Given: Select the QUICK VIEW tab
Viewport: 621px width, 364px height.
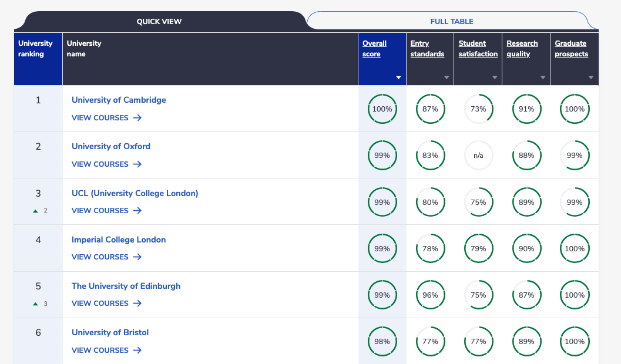Looking at the screenshot, I should coord(159,21).
